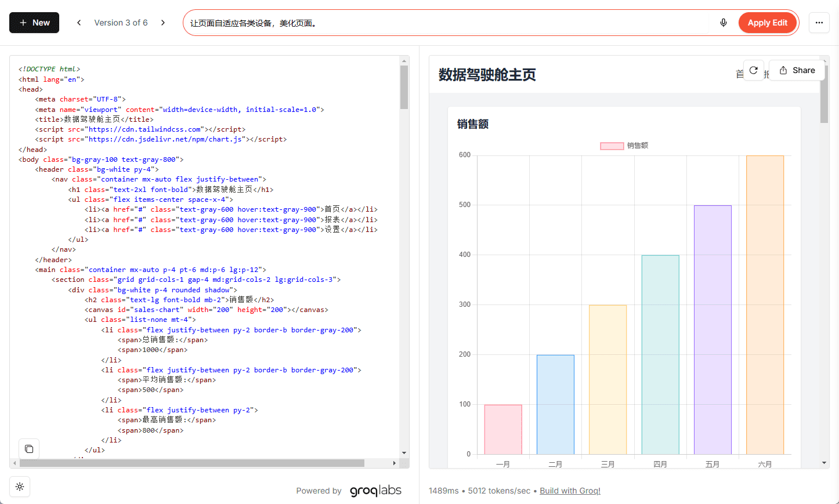Click the preview pane scroll down arrow
The image size is (839, 504).
coord(824,463)
